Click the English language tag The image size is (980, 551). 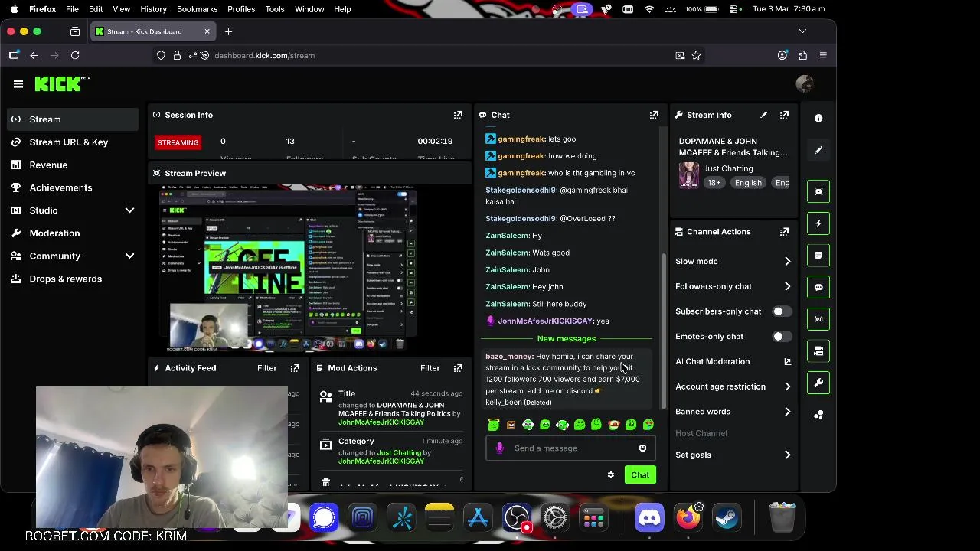coord(748,183)
